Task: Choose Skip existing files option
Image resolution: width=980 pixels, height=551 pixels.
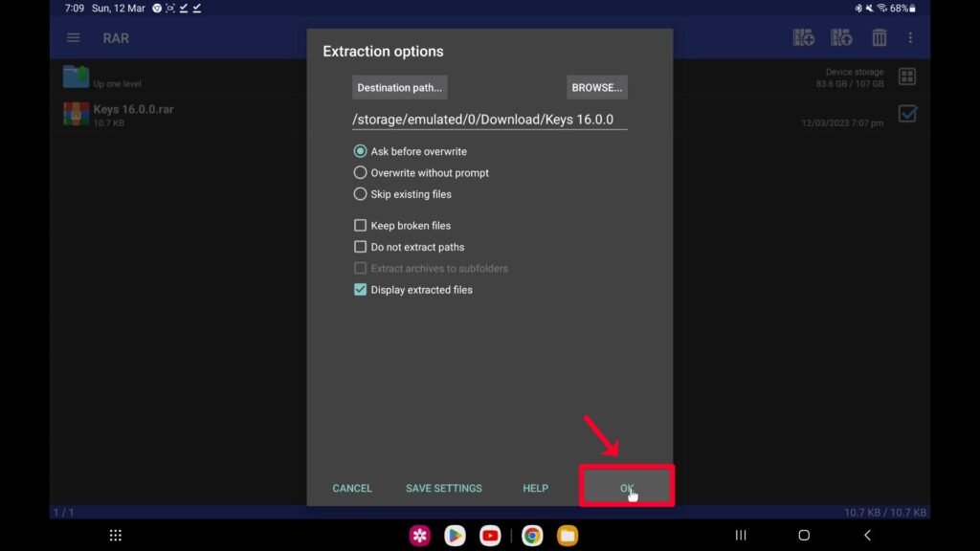Action: [361, 194]
